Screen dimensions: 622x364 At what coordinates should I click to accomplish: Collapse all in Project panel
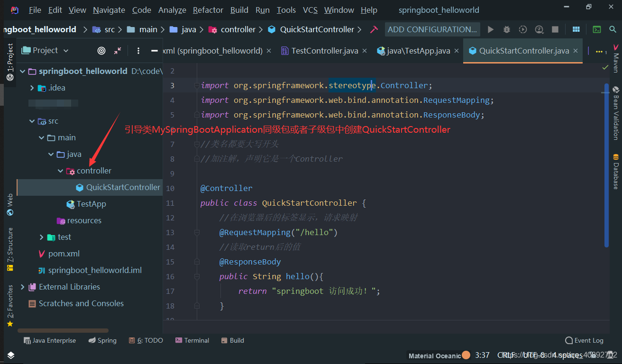(118, 51)
